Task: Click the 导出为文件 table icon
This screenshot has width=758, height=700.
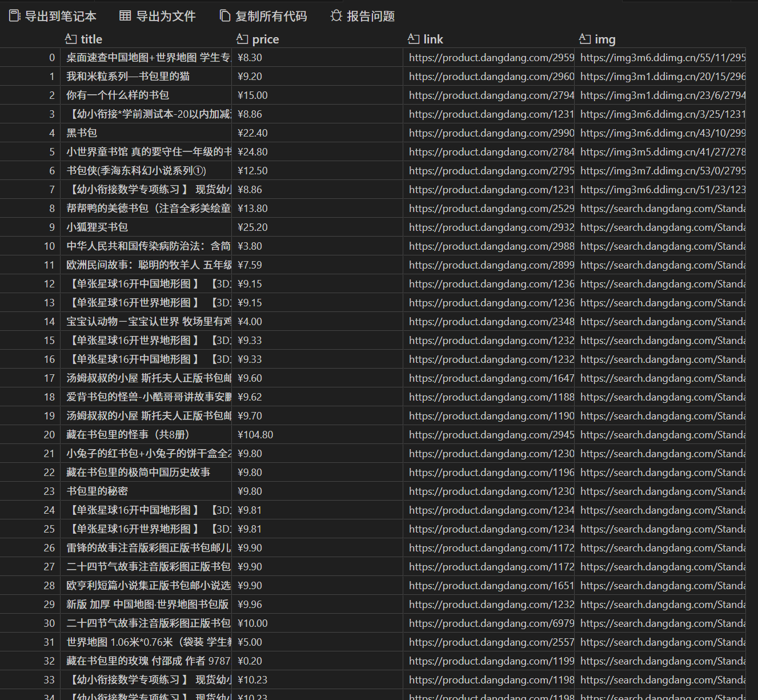Action: point(125,16)
